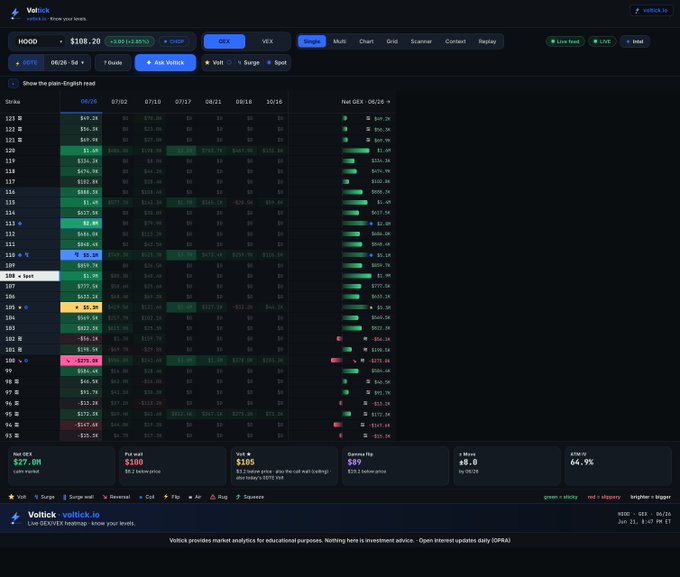This screenshot has width=680, height=577.
Task: Open the Put wall $100 summary card
Action: [173, 466]
